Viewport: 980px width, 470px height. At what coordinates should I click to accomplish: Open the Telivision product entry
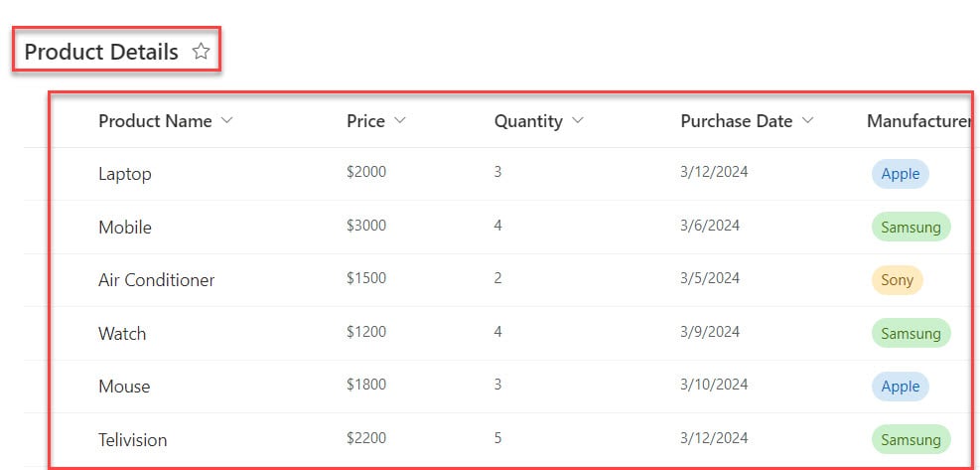coord(132,440)
